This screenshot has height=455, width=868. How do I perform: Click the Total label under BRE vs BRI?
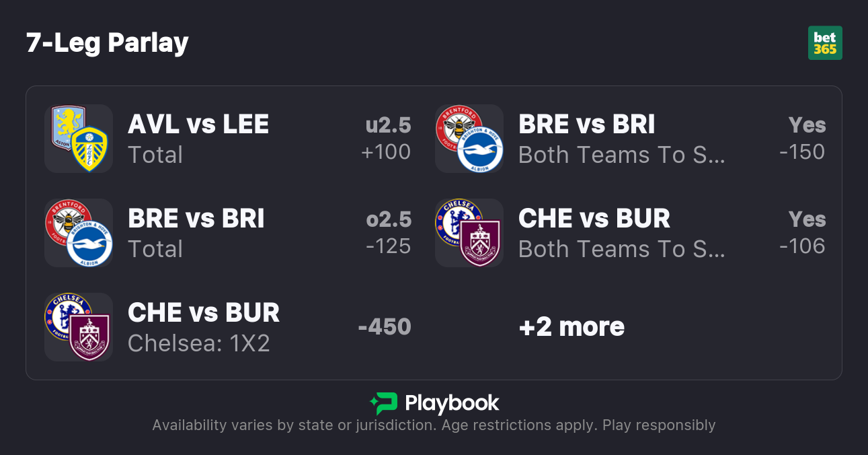pyautogui.click(x=155, y=249)
